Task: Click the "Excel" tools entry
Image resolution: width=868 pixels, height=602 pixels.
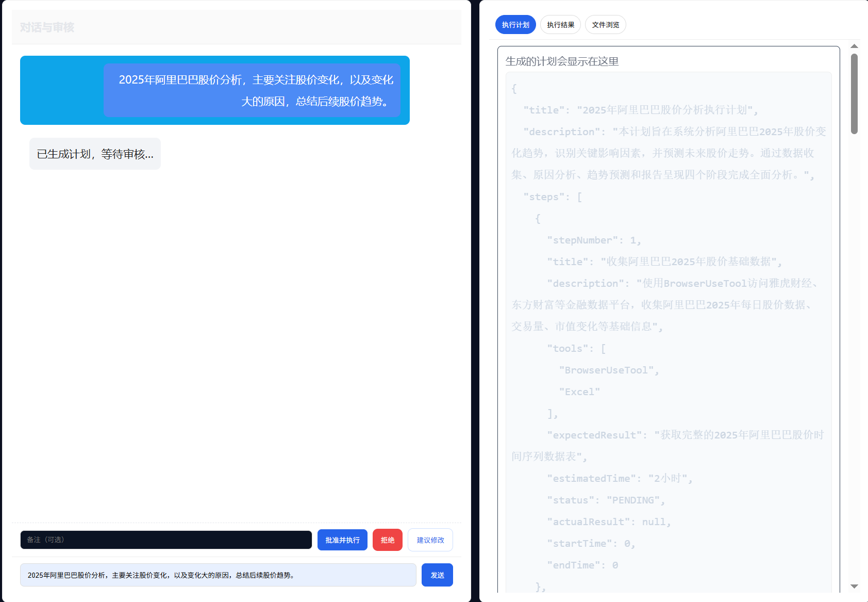Action: pyautogui.click(x=579, y=392)
